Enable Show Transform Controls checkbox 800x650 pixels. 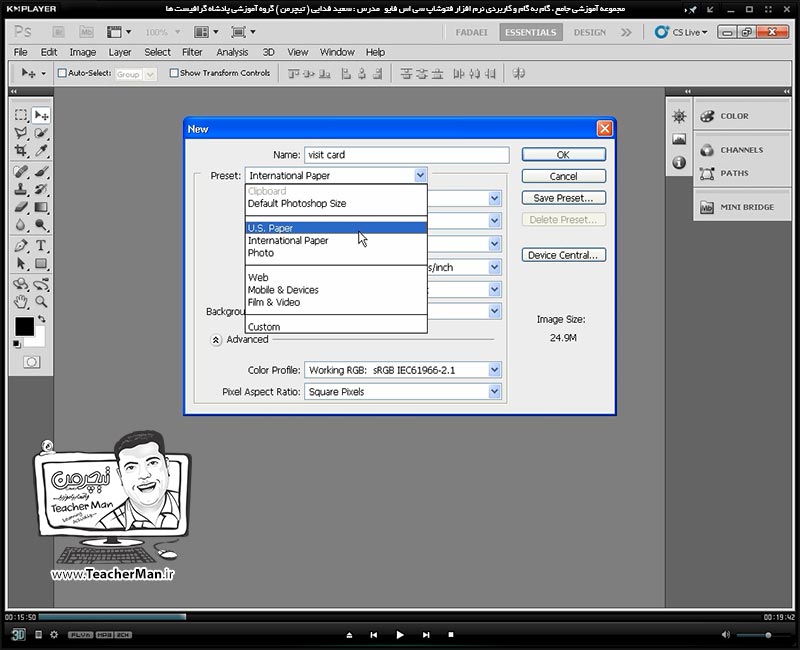coord(174,73)
